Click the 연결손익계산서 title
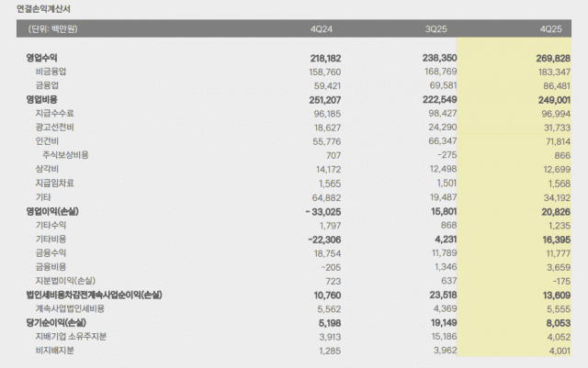The width and height of the screenshot is (588, 368). point(44,9)
